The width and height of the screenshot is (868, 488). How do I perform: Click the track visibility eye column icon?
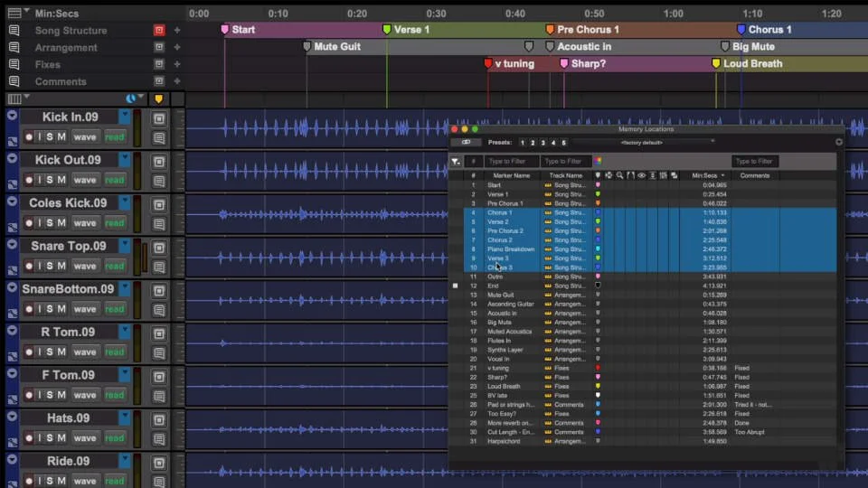pos(642,175)
